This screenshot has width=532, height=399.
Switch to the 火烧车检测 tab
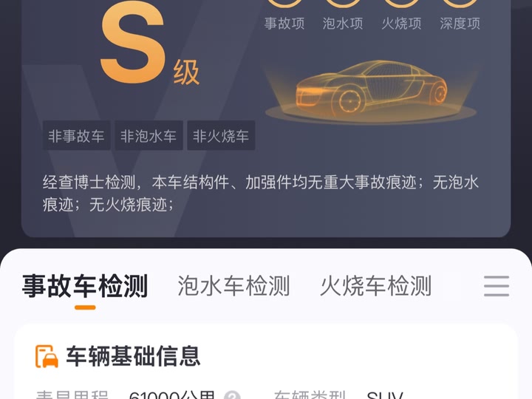click(x=375, y=286)
